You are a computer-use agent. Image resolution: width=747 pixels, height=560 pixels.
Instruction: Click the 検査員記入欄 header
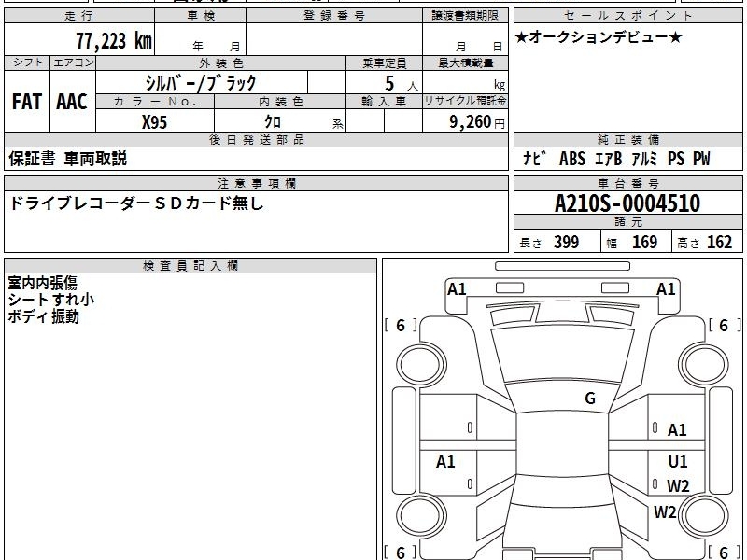(x=190, y=266)
